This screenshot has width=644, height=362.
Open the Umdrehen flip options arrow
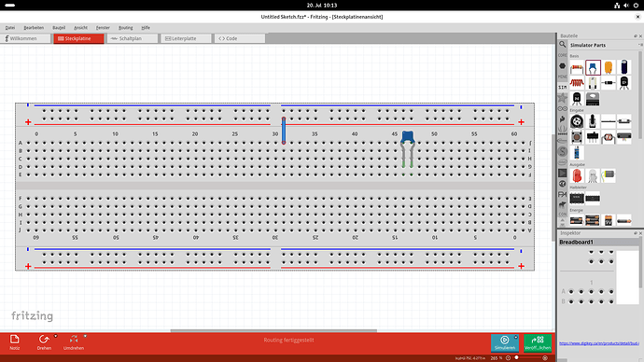tap(85, 336)
